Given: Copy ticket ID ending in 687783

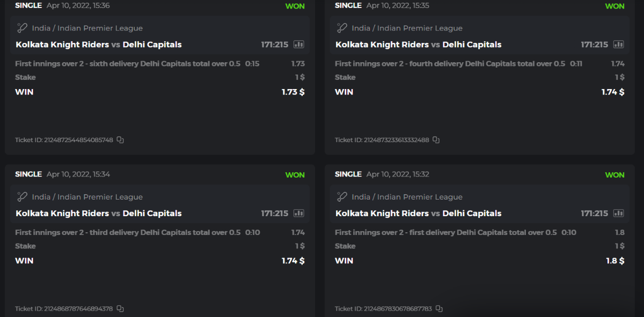Looking at the screenshot, I should [x=439, y=309].
